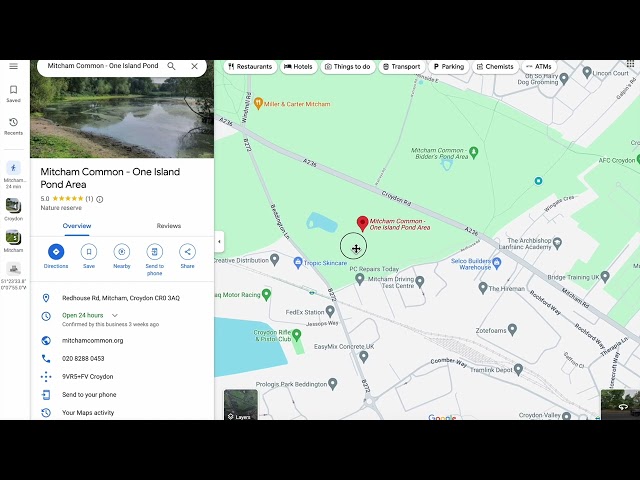Click the red One Island Pond map pin
This screenshot has height=480, width=640.
[x=362, y=224]
